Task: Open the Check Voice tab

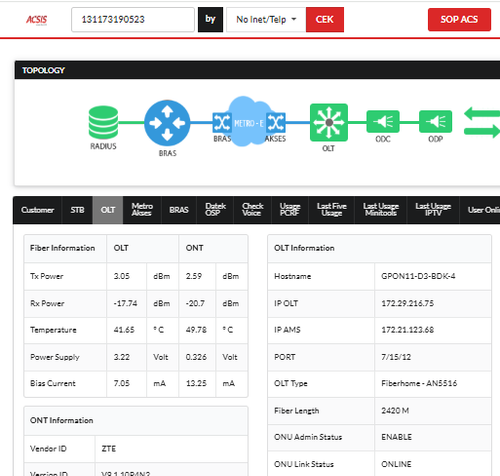Action: pyautogui.click(x=252, y=210)
